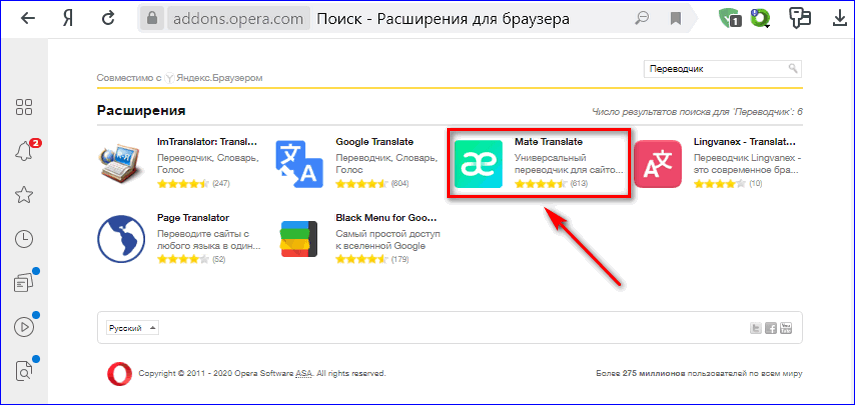The width and height of the screenshot is (855, 405).
Task: Open notifications bell in the sidebar
Action: click(x=24, y=152)
